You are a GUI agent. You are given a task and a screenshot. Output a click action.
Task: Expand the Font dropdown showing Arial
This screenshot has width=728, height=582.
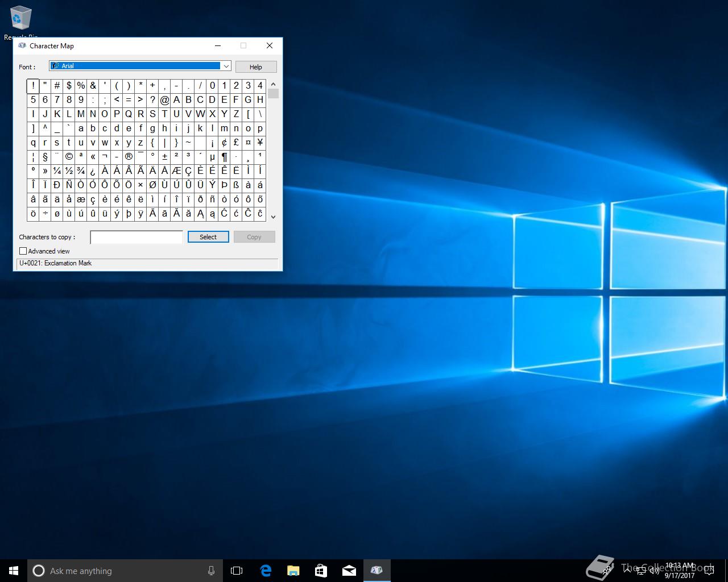click(226, 66)
